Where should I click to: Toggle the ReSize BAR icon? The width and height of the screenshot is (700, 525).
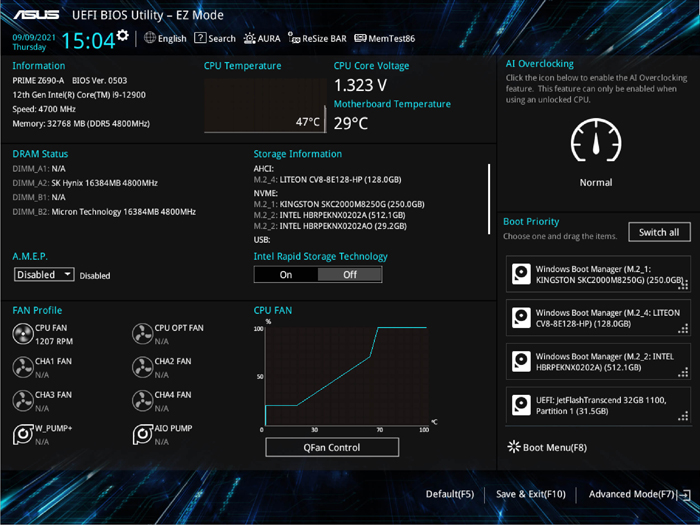pos(294,38)
